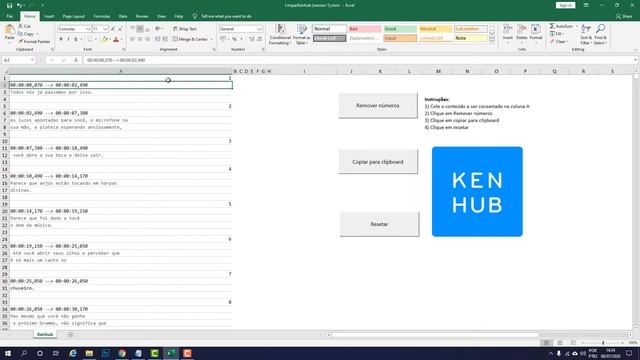Open the File menu

point(9,16)
